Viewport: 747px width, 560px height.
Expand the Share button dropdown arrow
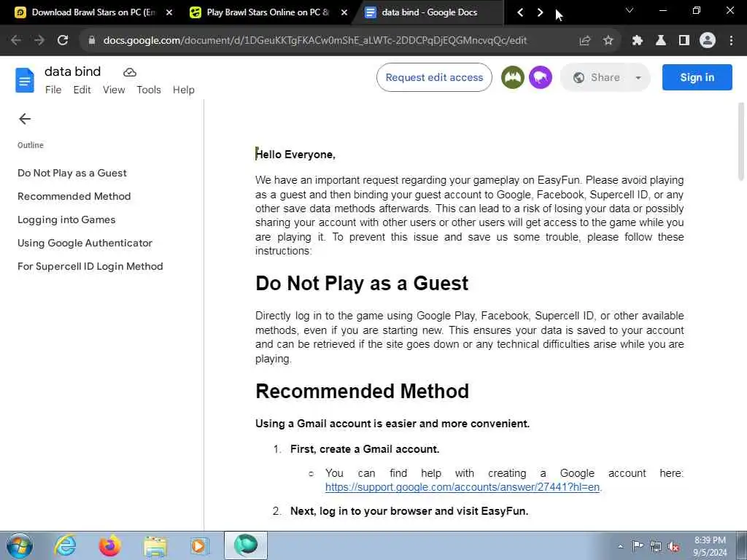click(638, 77)
